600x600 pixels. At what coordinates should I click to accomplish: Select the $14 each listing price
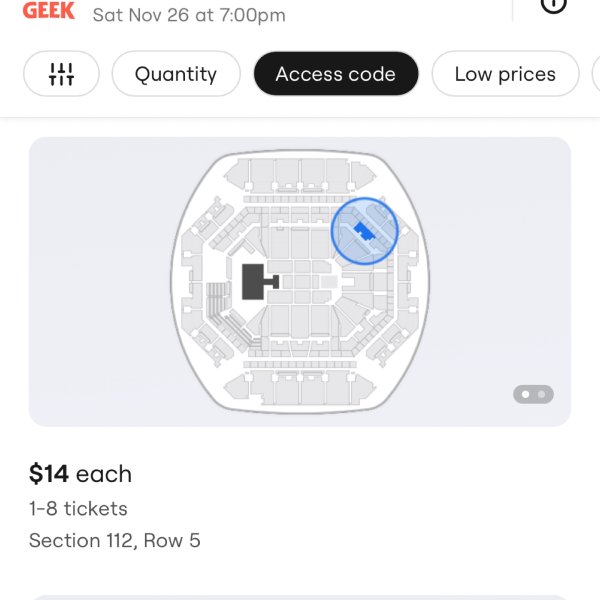80,474
